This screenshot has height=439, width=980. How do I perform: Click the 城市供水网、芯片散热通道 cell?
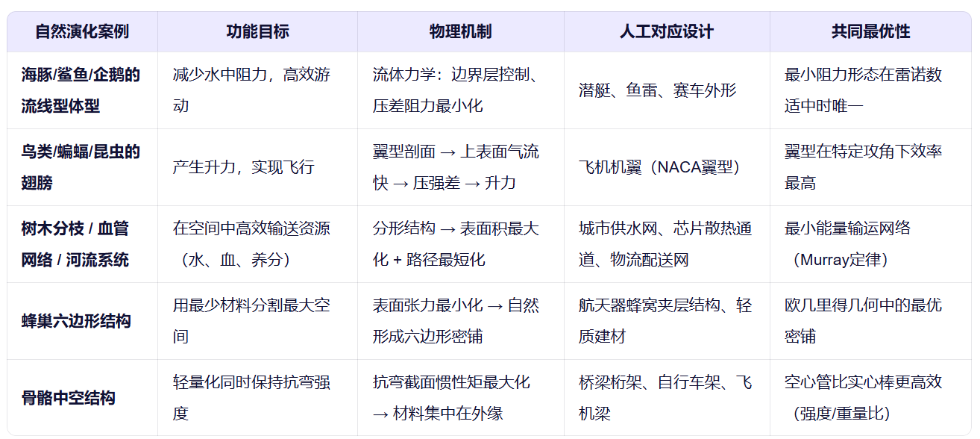point(666,244)
